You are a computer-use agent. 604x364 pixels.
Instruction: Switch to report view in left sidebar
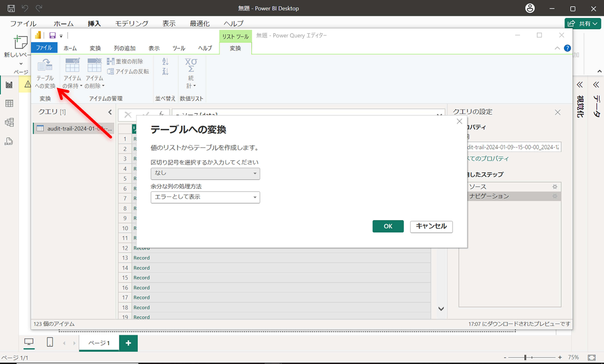(x=9, y=85)
